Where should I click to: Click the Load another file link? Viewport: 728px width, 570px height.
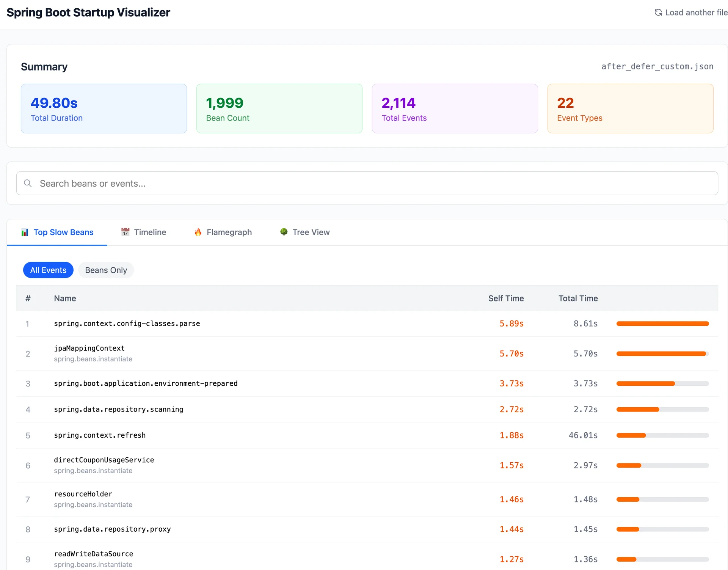click(x=696, y=13)
